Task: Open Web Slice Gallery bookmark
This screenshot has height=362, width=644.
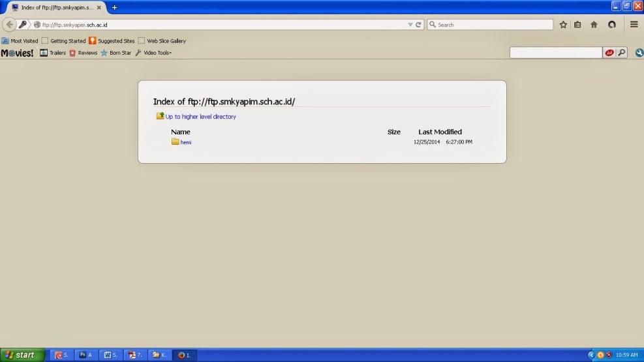Action: 162,40
